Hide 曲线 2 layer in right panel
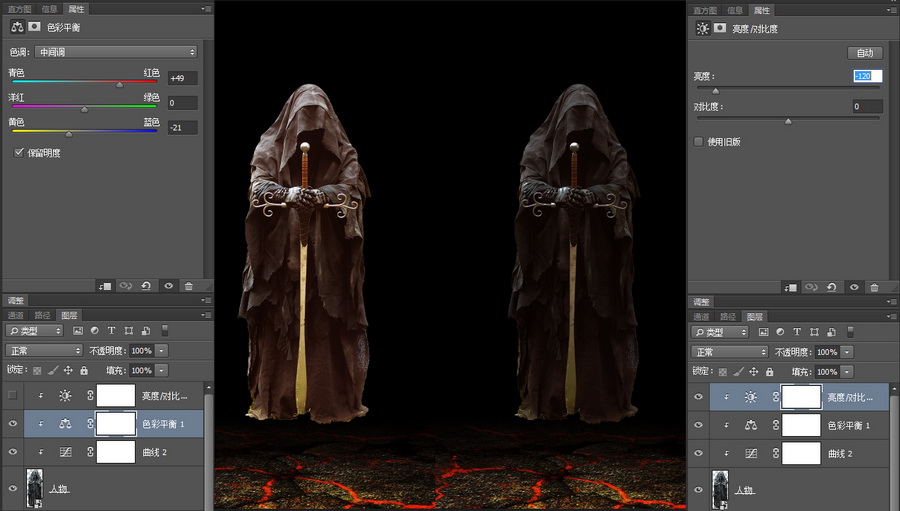 tap(698, 453)
